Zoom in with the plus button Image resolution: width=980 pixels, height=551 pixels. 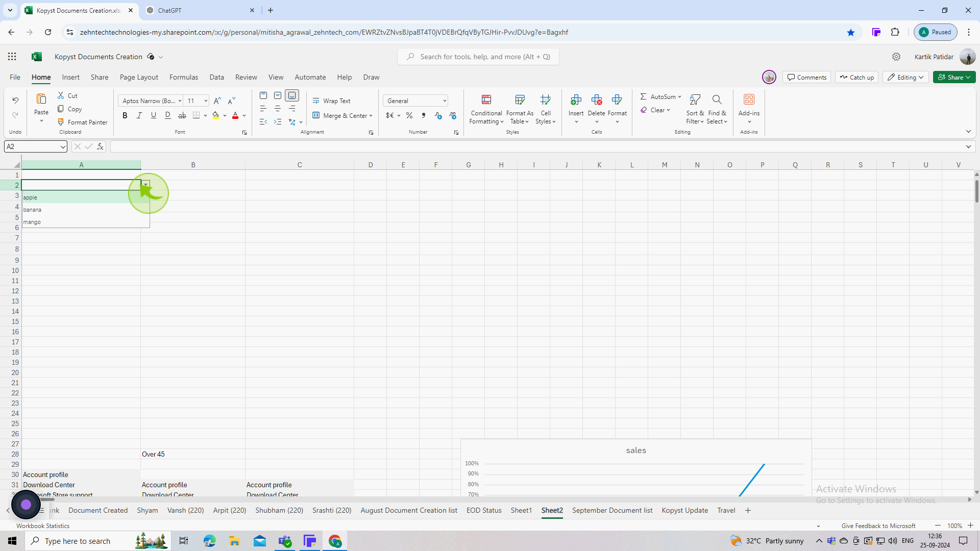(970, 525)
